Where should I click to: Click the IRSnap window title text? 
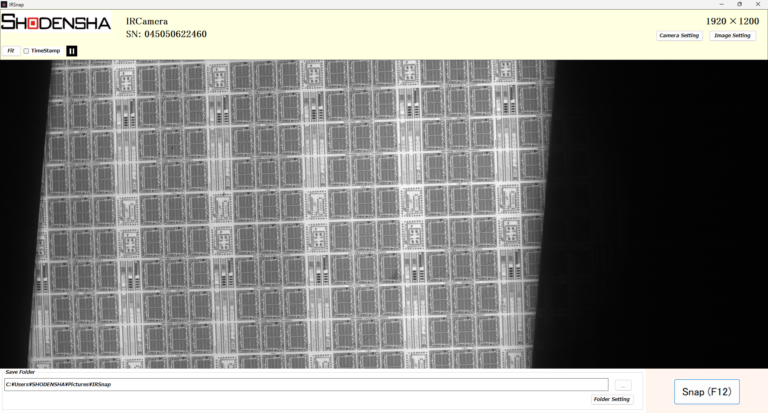click(17, 4)
